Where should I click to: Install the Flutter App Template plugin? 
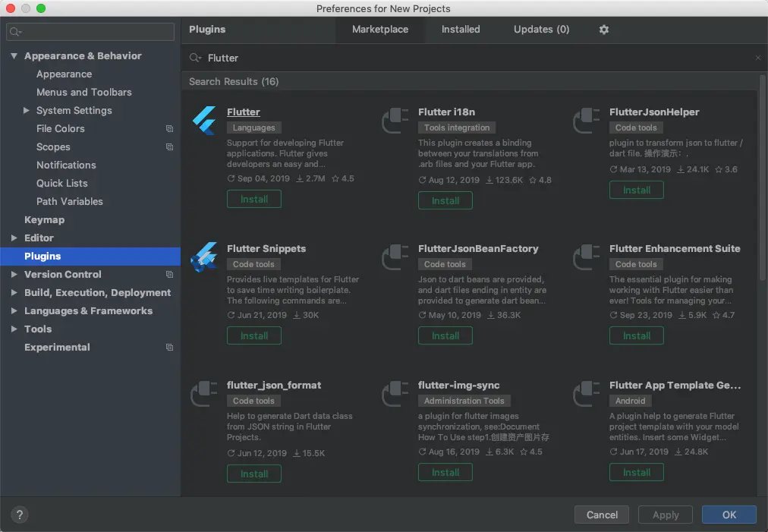pyautogui.click(x=636, y=473)
